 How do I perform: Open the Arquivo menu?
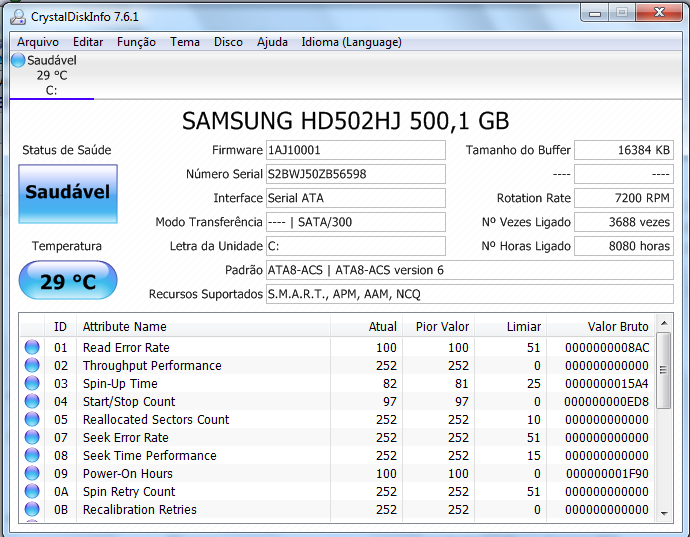tap(38, 42)
